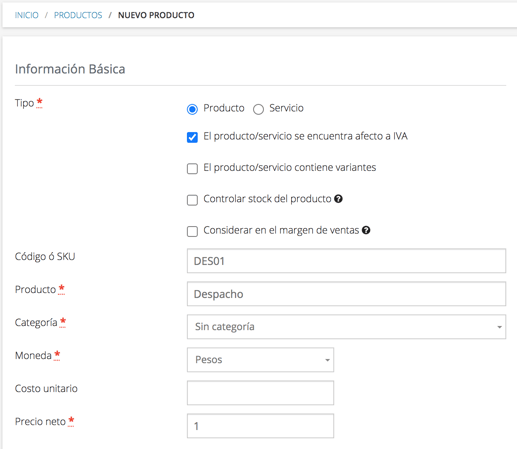Go to the PRODUCTOS breadcrumb link
517x449 pixels.
(x=78, y=15)
